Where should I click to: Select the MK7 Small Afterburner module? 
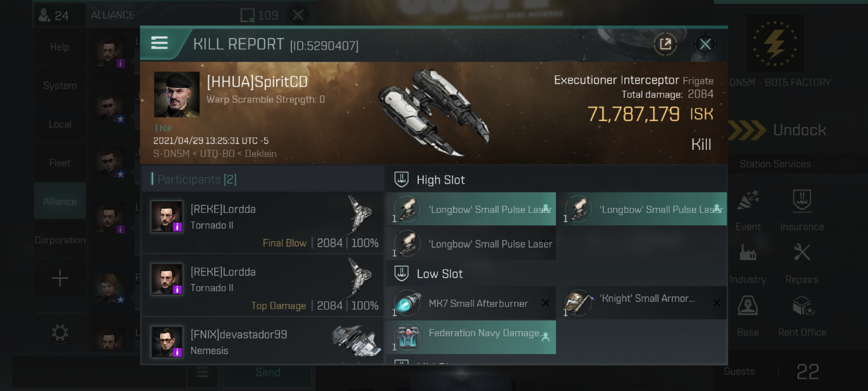(471, 303)
